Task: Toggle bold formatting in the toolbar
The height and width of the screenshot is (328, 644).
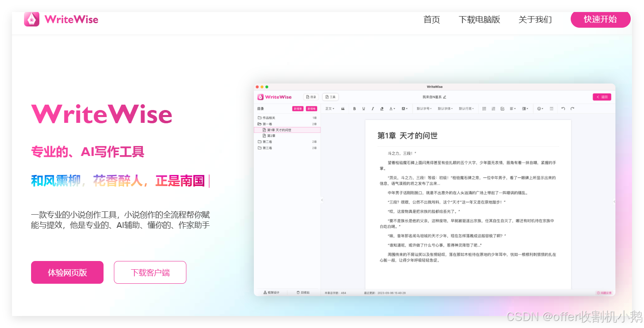Action: click(x=355, y=108)
